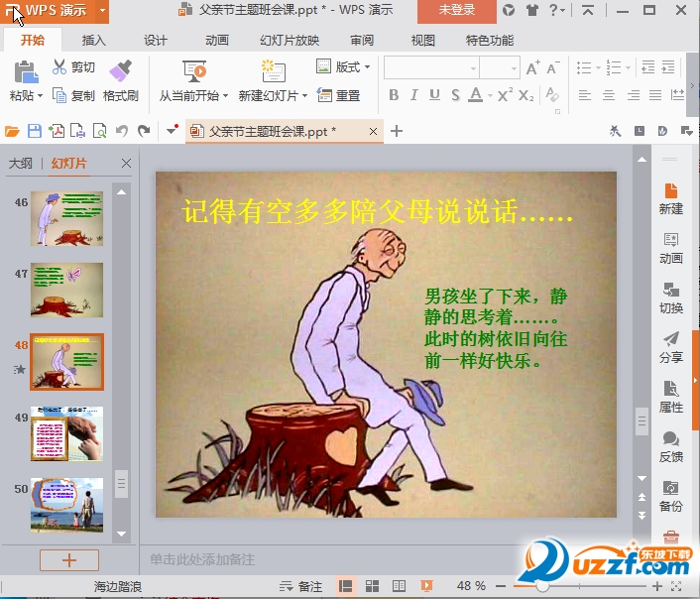Expand 从当前开始 slideshow dropdown arrow
This screenshot has height=599, width=700.
click(x=225, y=95)
